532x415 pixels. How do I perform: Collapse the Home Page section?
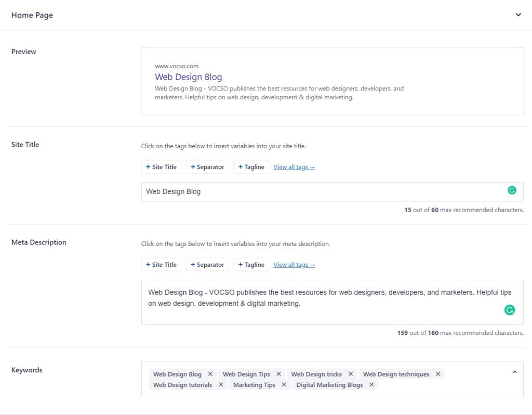pyautogui.click(x=518, y=15)
